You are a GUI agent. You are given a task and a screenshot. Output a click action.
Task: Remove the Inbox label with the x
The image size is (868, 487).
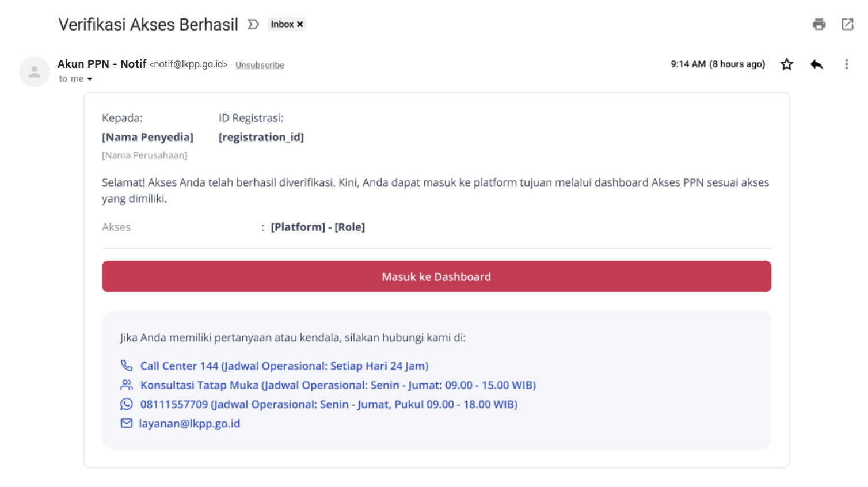tap(300, 24)
